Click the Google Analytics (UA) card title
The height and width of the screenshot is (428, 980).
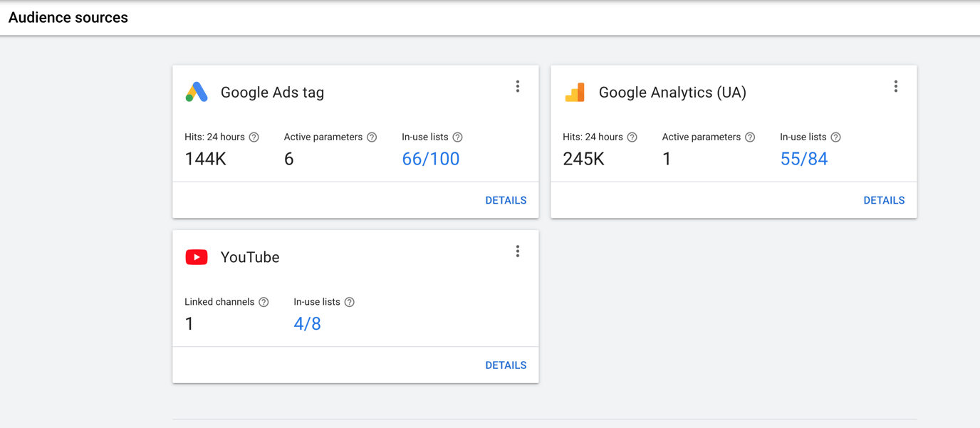point(672,93)
